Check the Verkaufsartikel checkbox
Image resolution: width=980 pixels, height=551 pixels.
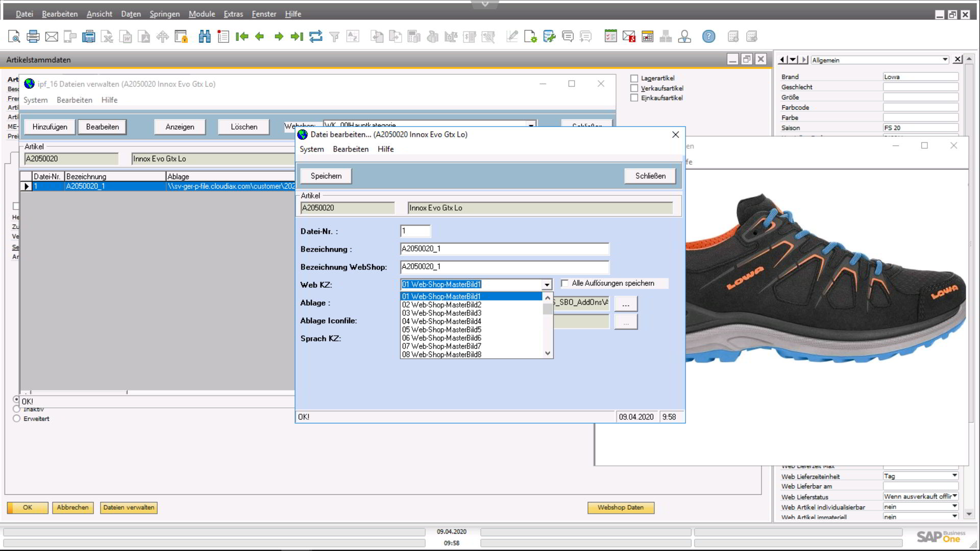pos(634,88)
